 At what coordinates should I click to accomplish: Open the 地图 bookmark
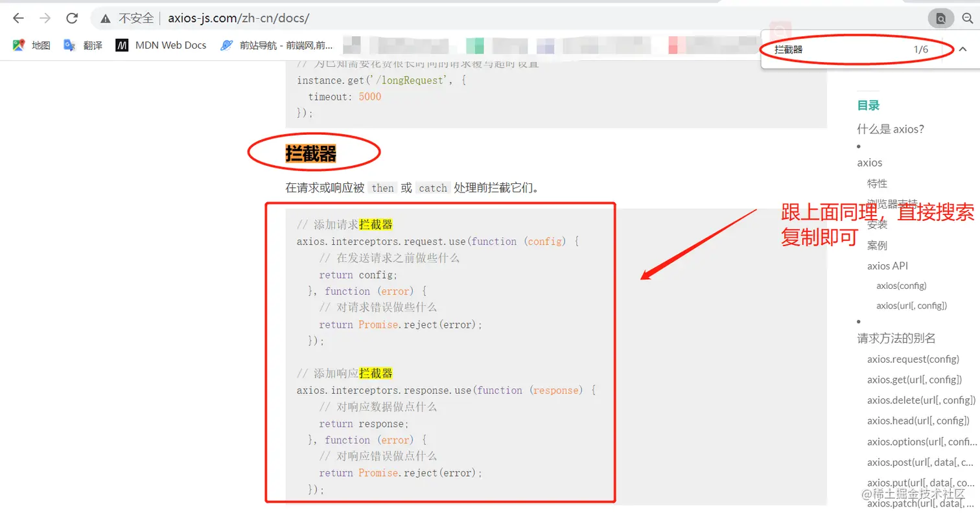(x=32, y=45)
